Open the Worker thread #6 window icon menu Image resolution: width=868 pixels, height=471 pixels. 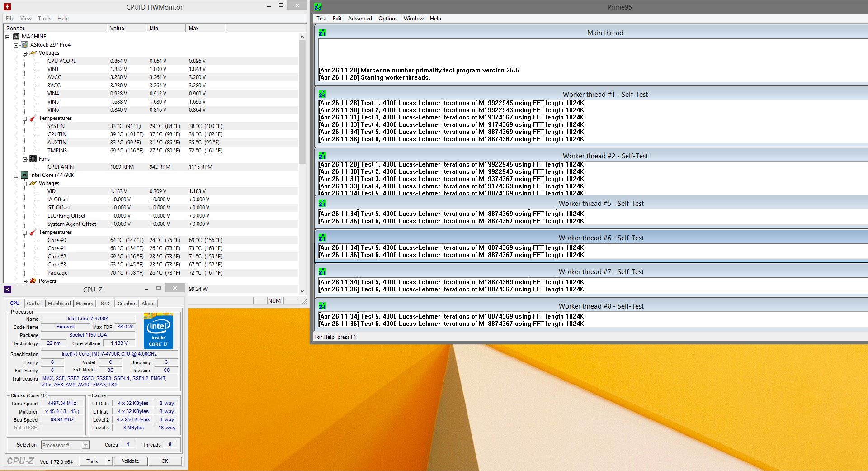click(322, 238)
